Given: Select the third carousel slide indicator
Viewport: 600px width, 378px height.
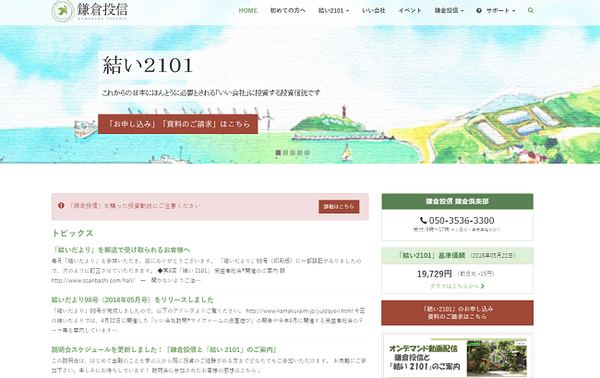Looking at the screenshot, I should (x=293, y=153).
